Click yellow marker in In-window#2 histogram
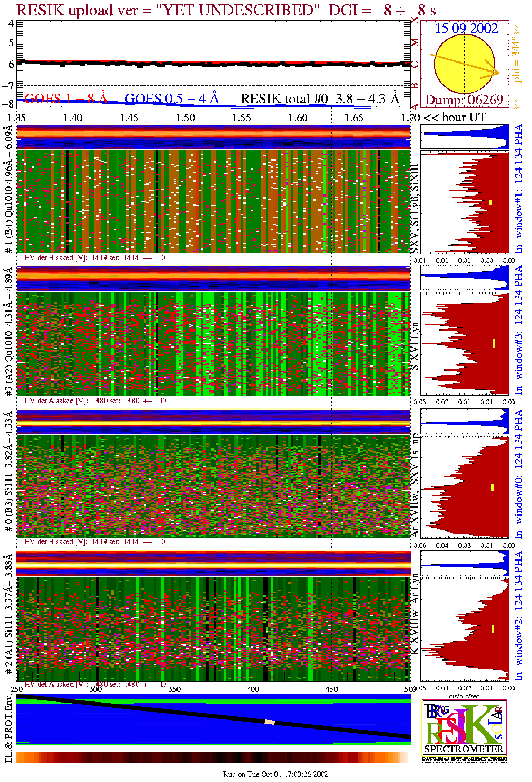Screen dimensions: 532x782 pyautogui.click(x=493, y=629)
